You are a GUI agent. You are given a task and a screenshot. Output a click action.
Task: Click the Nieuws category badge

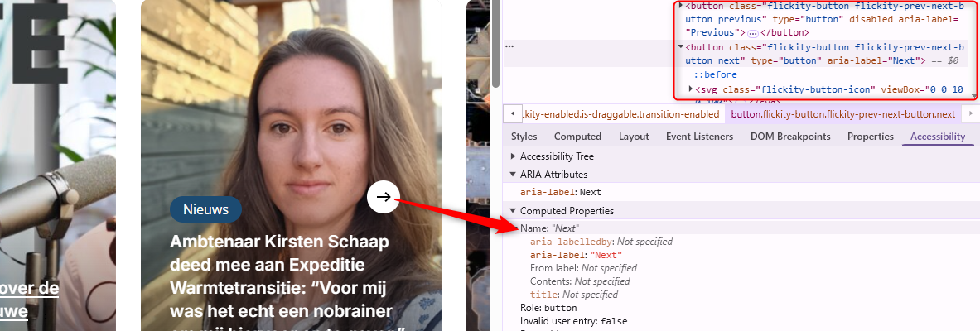coord(205,210)
